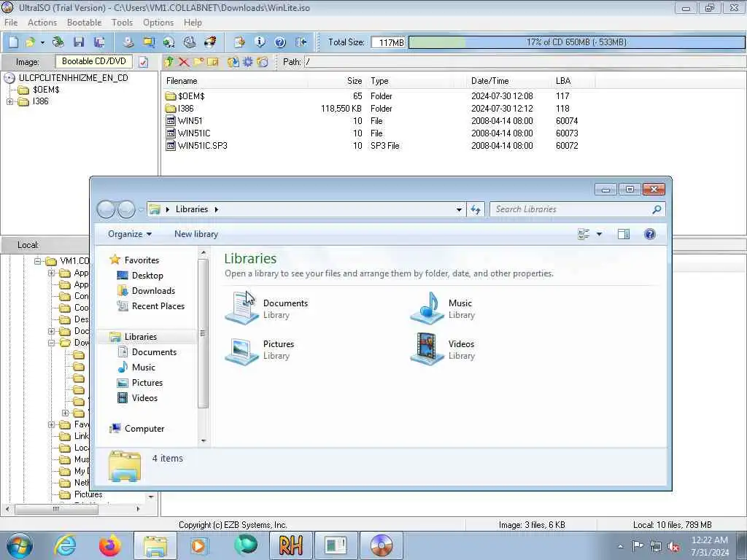Open the address bar history dropdown in Explorer
This screenshot has width=747, height=560.
tap(459, 209)
